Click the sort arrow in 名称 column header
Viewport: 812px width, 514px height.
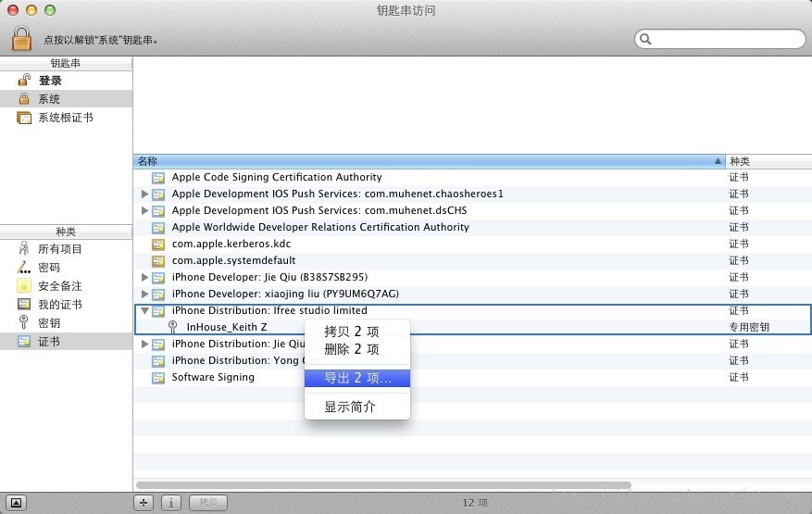tap(718, 161)
